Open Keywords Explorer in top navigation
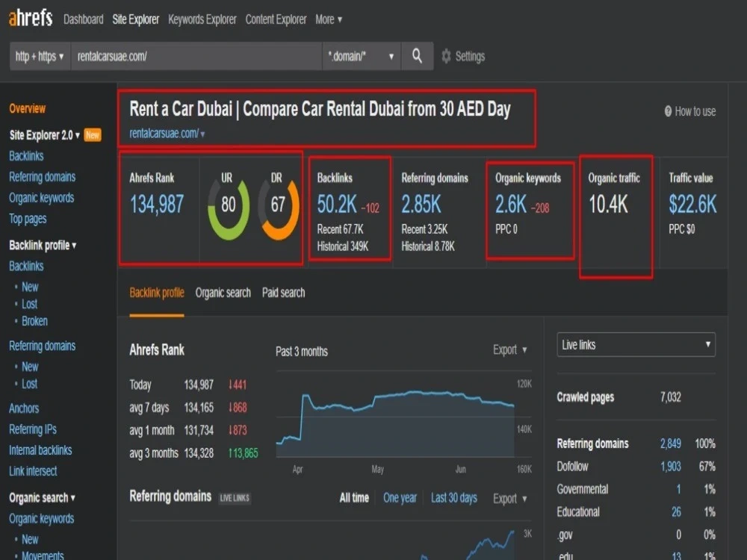Screen dimensions: 747x560 pyautogui.click(x=202, y=19)
